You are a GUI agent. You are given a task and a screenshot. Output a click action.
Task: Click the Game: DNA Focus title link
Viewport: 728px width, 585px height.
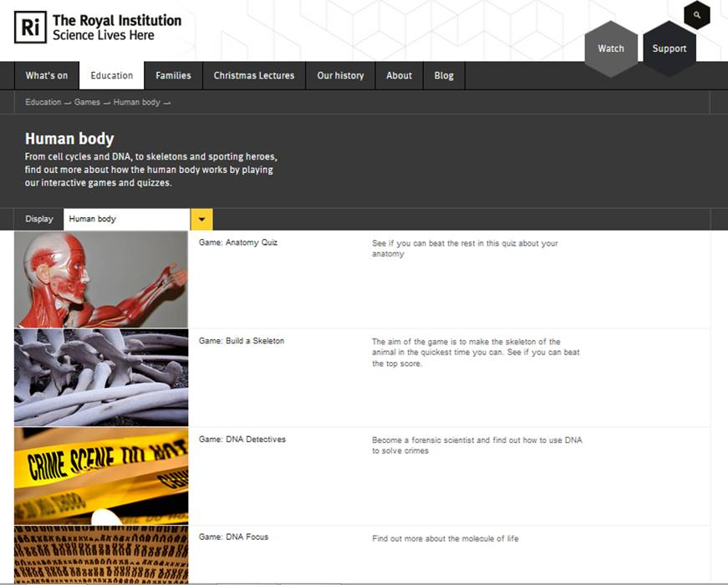(x=233, y=537)
